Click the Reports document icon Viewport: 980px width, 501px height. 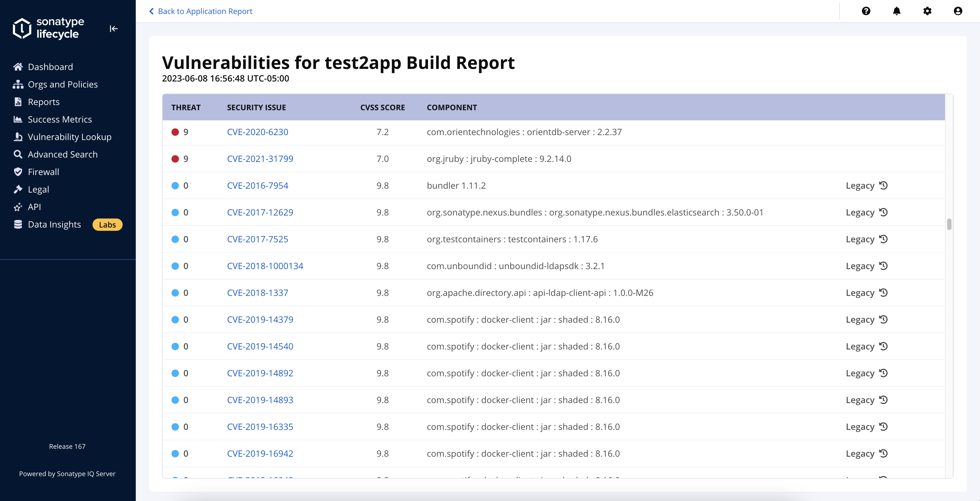[x=18, y=102]
